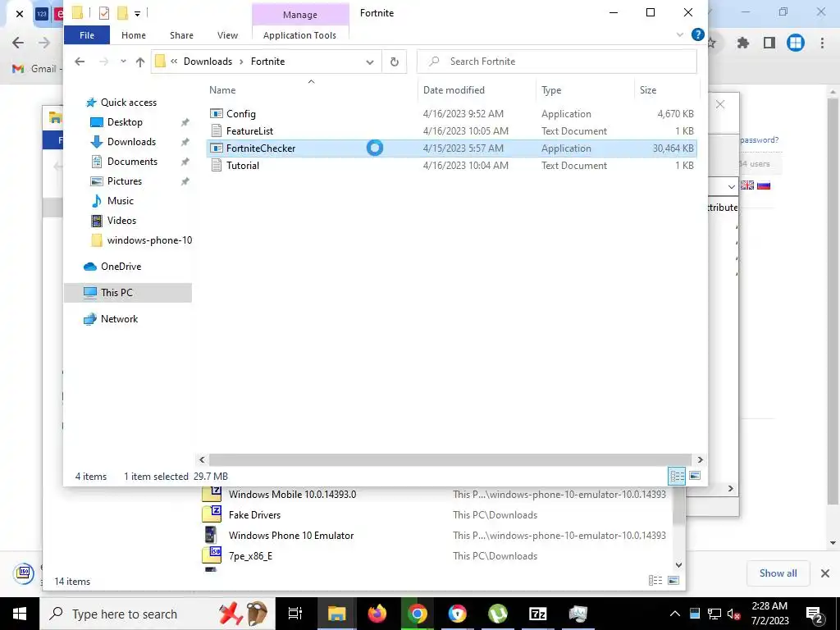The image size is (840, 630).
Task: Click the horizontal scrollbar's left arrow
Action: click(x=202, y=459)
